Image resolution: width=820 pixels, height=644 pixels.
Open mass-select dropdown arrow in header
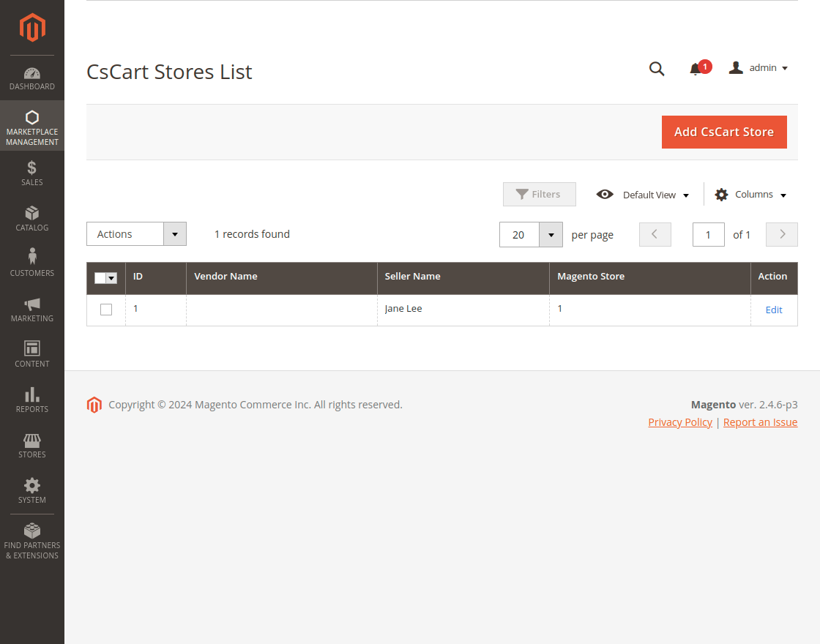point(111,278)
